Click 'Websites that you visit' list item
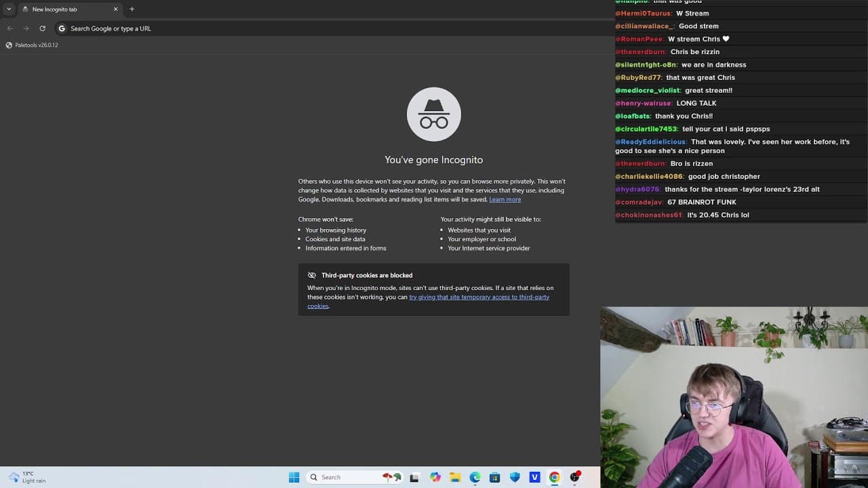Screen dimensions: 868x488 [x=479, y=230]
